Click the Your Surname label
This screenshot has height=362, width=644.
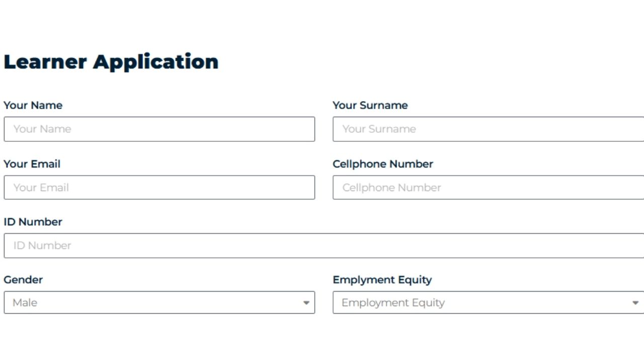(370, 105)
